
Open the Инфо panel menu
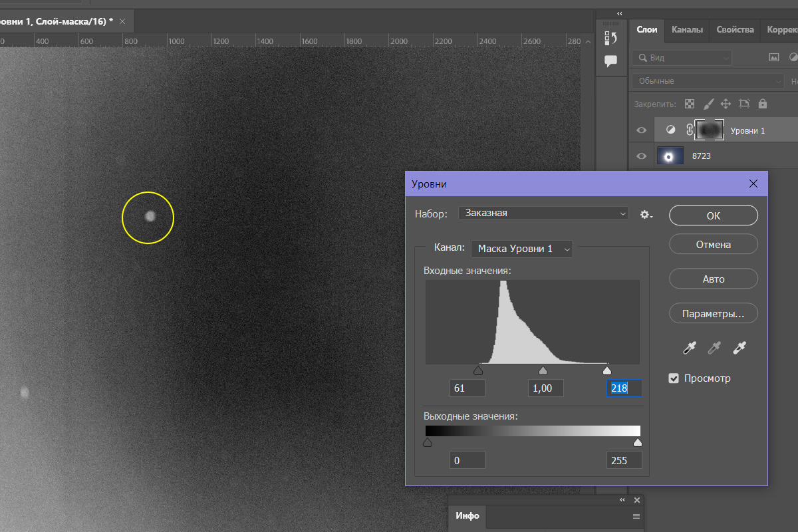click(636, 517)
